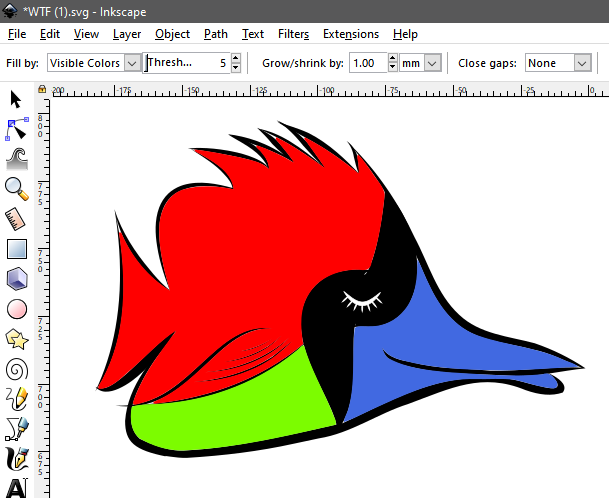Open the Filters menu

tap(293, 34)
